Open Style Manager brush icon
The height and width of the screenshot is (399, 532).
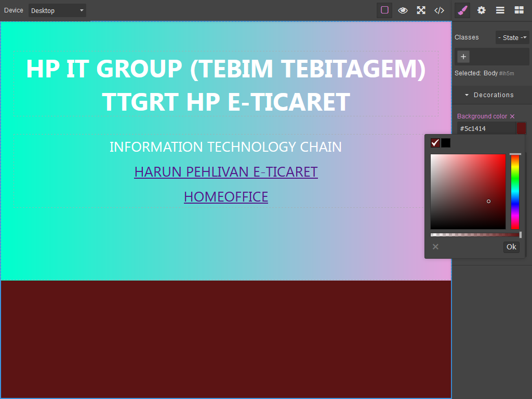462,10
